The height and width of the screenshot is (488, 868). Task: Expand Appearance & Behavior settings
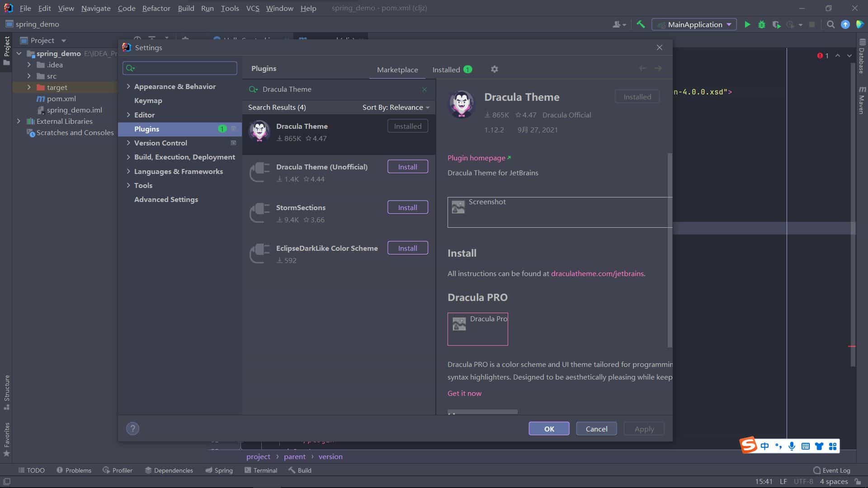[128, 86]
